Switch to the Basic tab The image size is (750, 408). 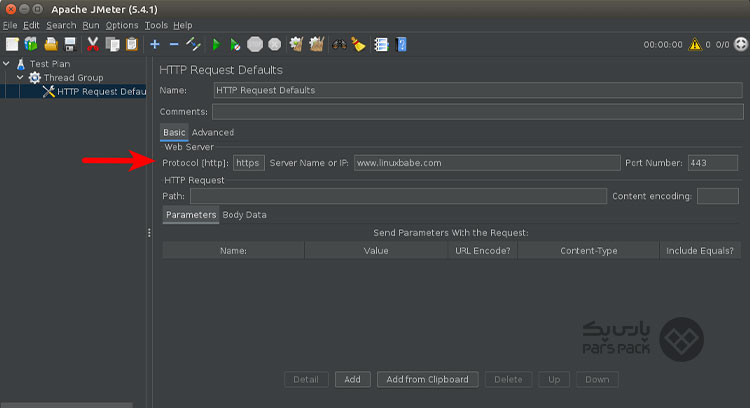point(174,132)
